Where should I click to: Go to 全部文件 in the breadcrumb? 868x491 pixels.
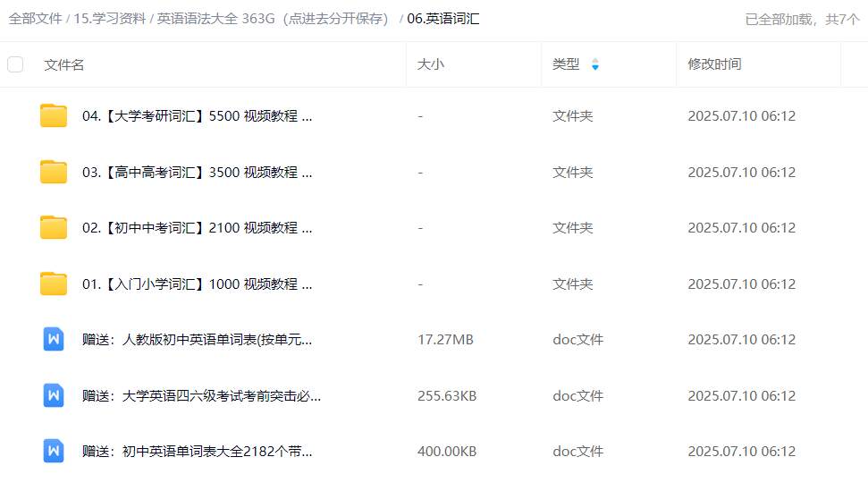[35, 19]
